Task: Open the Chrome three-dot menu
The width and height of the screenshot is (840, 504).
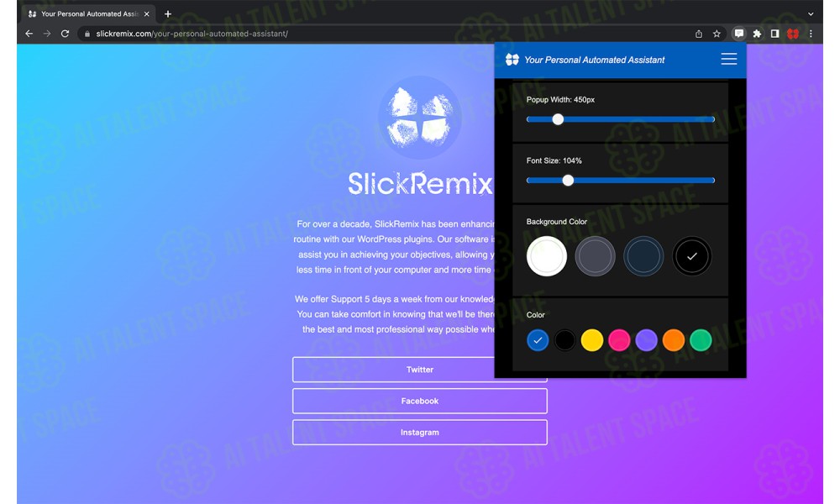Action: click(x=811, y=34)
